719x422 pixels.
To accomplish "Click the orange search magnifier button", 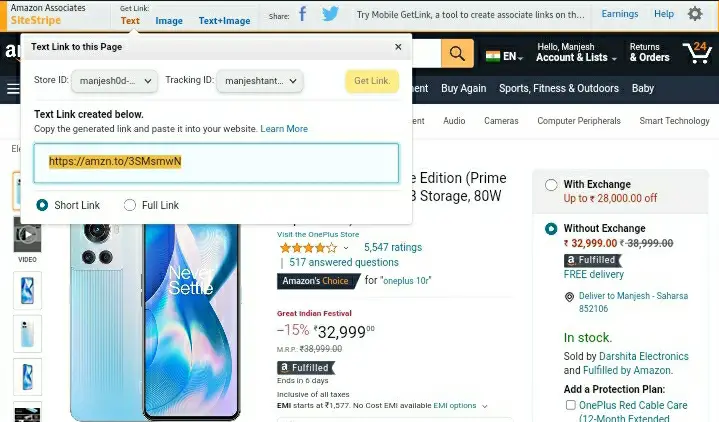I will (457, 54).
